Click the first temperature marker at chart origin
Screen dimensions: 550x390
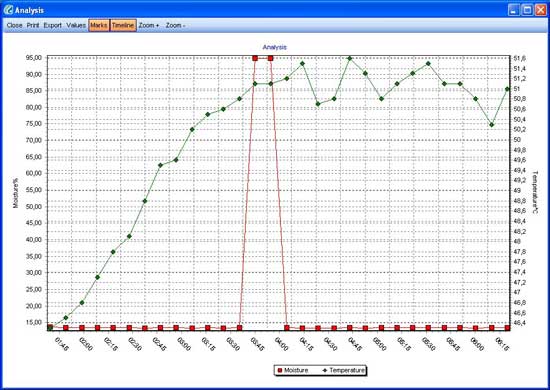(x=50, y=328)
